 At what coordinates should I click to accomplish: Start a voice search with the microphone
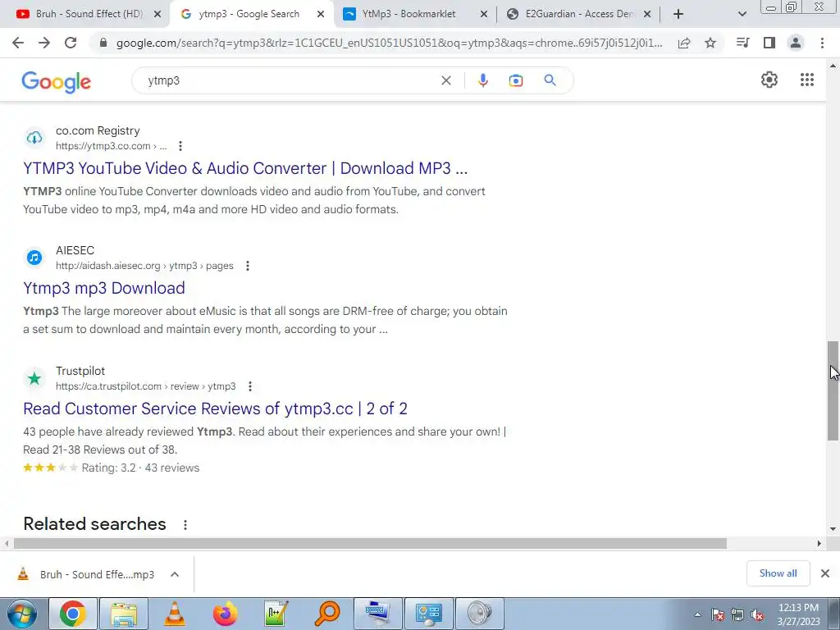click(482, 80)
